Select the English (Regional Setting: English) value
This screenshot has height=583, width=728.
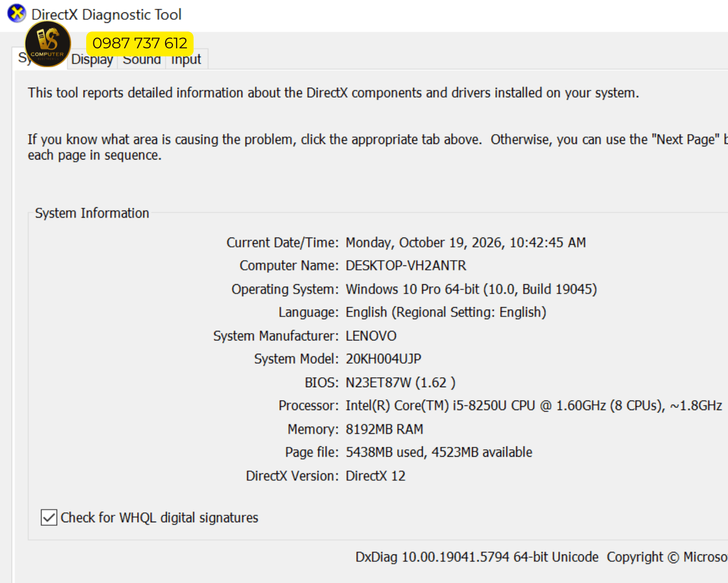pos(446,312)
